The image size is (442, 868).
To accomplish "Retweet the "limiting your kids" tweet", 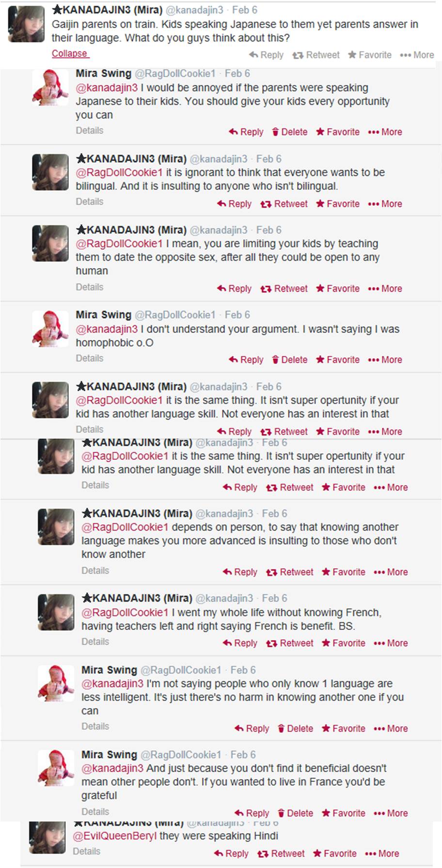I will [x=284, y=289].
